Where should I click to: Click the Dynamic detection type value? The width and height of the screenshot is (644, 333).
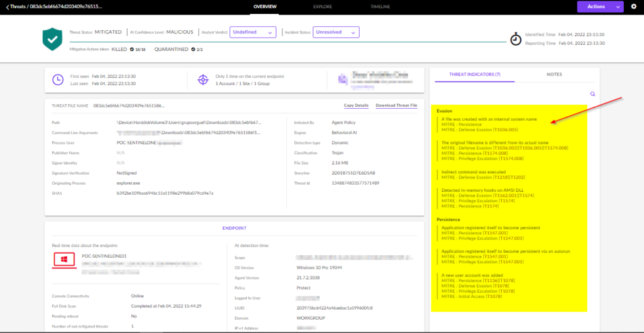click(340, 143)
